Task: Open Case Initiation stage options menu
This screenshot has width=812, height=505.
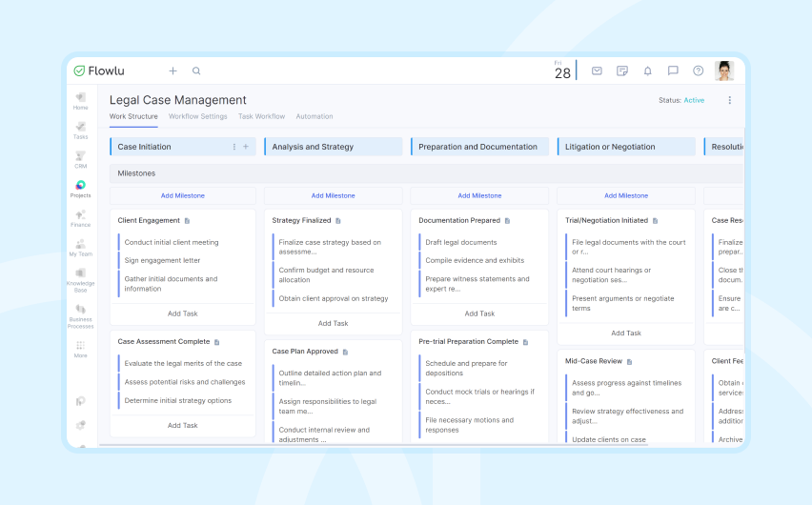Action: 234,147
